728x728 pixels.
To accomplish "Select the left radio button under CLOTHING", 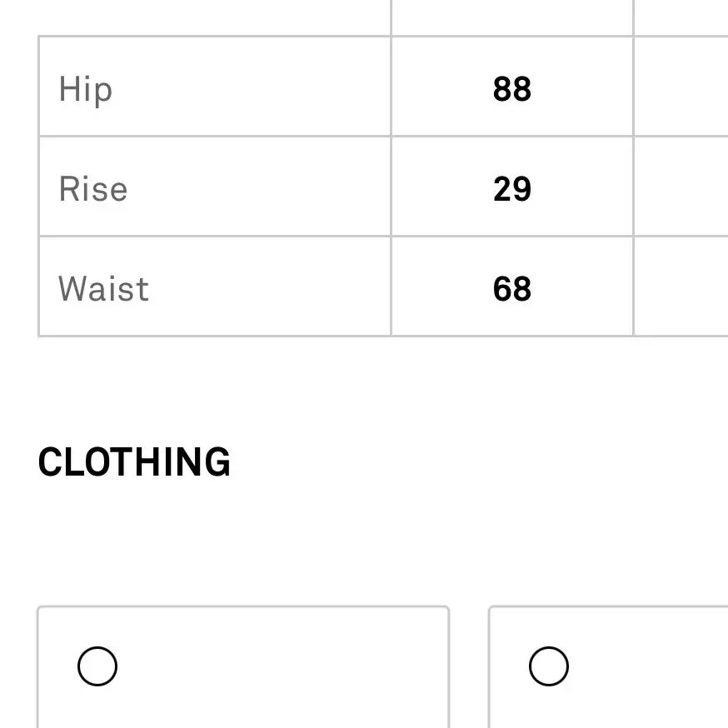I will [97, 666].
